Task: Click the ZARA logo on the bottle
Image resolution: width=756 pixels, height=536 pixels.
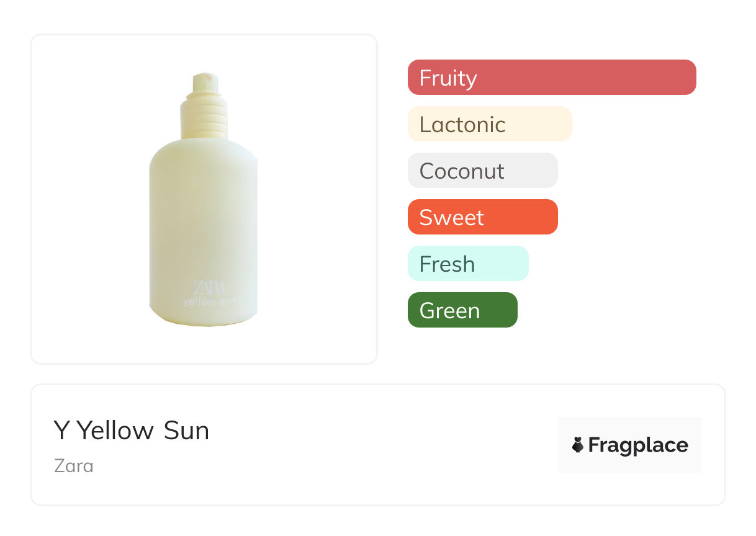Action: click(210, 287)
